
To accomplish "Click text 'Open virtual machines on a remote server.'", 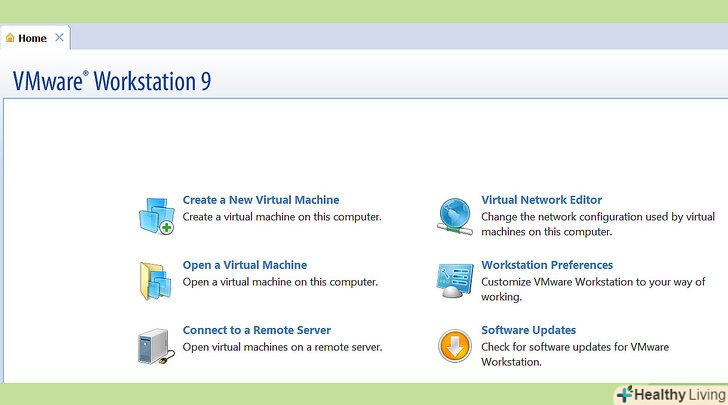I will click(x=282, y=347).
